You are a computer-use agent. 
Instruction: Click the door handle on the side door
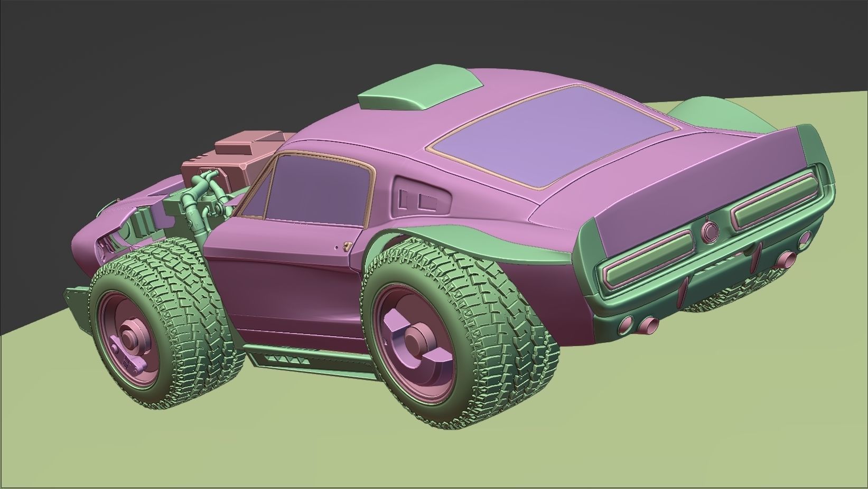coord(348,246)
